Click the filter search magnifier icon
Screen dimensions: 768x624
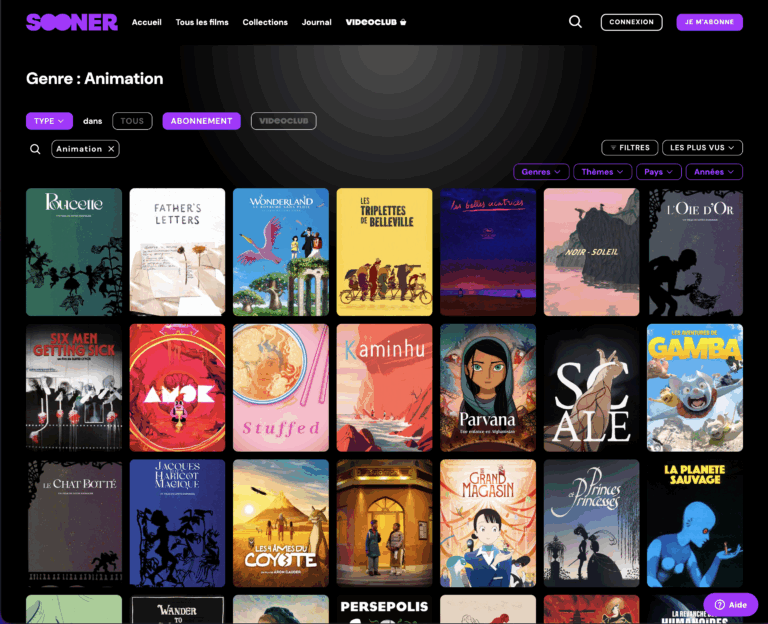click(35, 149)
